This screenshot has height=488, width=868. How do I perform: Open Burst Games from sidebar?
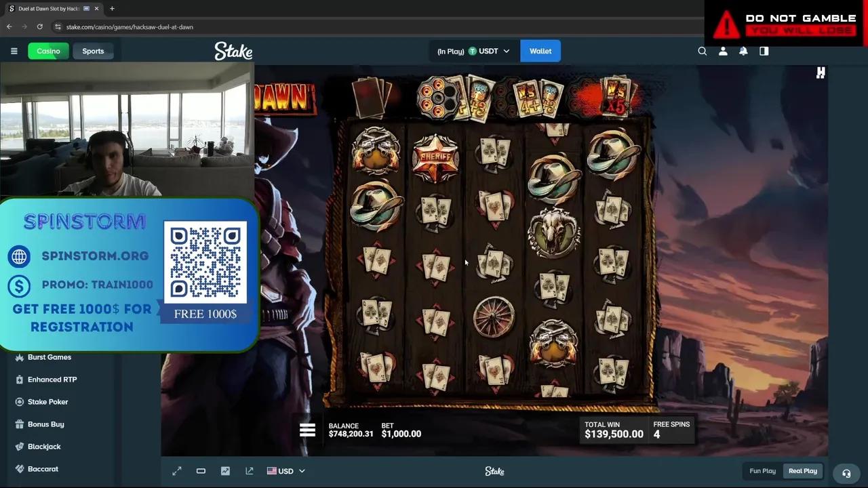(x=50, y=357)
